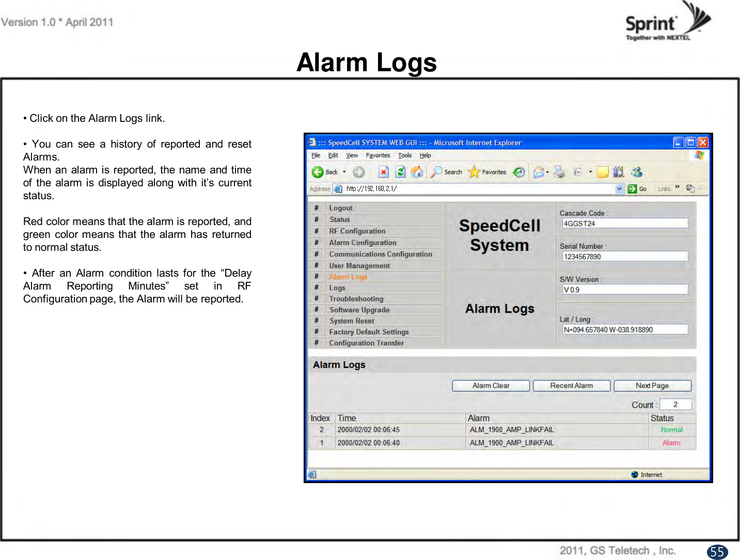Open the Search magnifier toolbar button
740x560 pixels.
coord(447,172)
